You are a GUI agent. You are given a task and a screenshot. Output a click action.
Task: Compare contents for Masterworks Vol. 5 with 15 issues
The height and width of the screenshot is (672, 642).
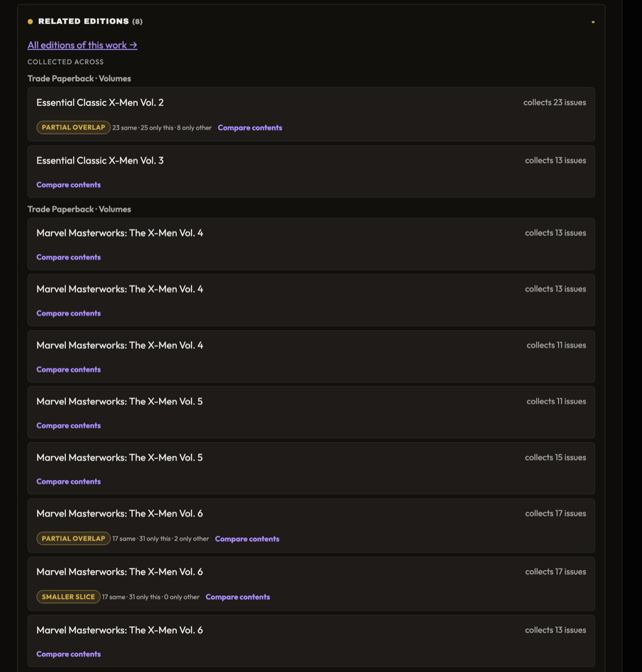pos(69,481)
